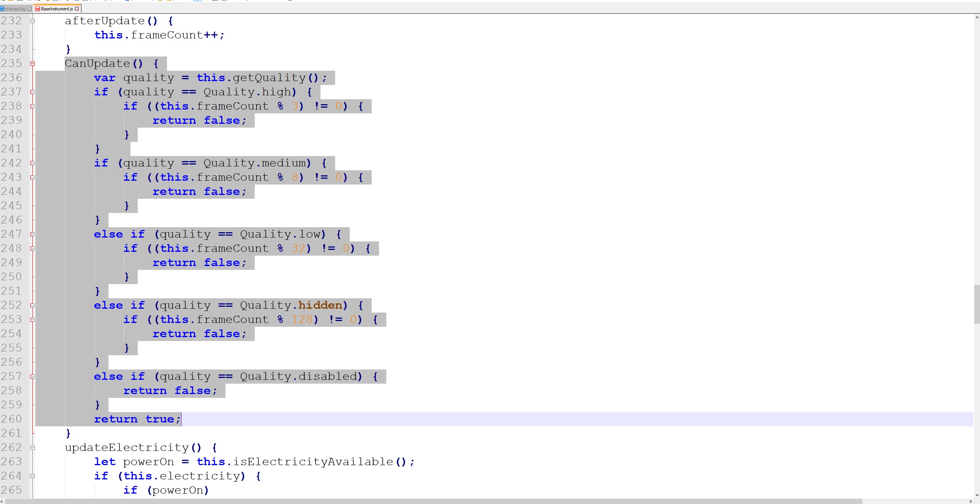980x504 pixels.
Task: Click 'return false;' on line 239
Action: [200, 120]
